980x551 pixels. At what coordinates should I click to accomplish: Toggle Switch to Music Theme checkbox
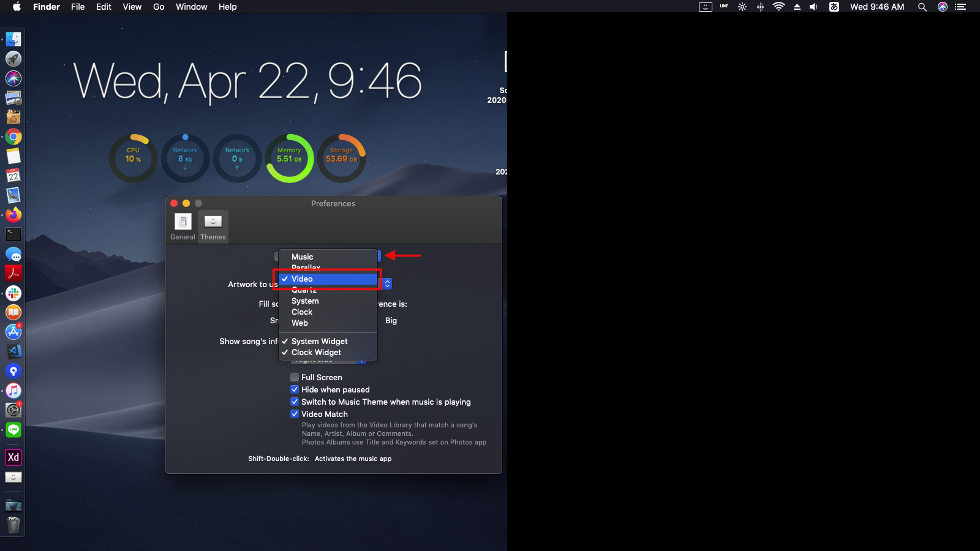[295, 402]
